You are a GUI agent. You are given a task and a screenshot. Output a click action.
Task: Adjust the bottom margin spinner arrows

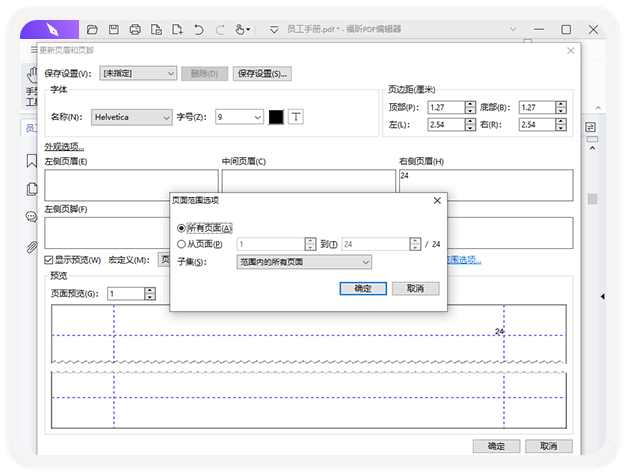(x=561, y=107)
